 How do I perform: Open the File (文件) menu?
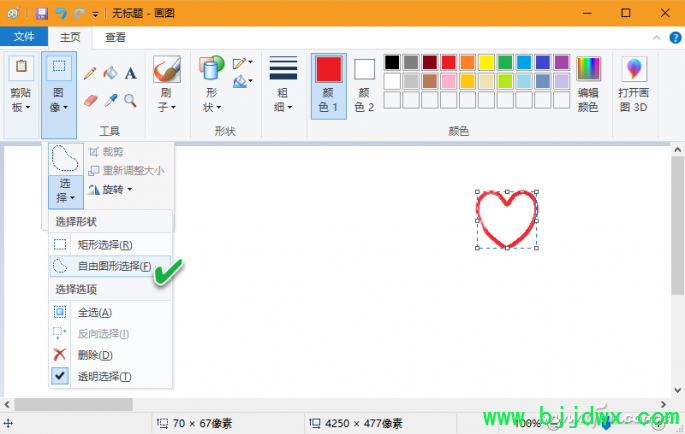[x=24, y=37]
